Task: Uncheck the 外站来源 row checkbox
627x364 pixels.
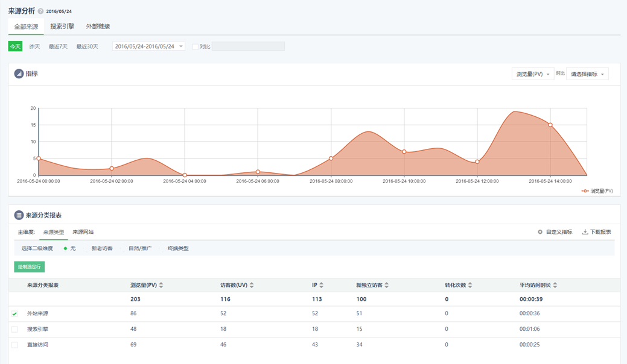Action: [14, 314]
